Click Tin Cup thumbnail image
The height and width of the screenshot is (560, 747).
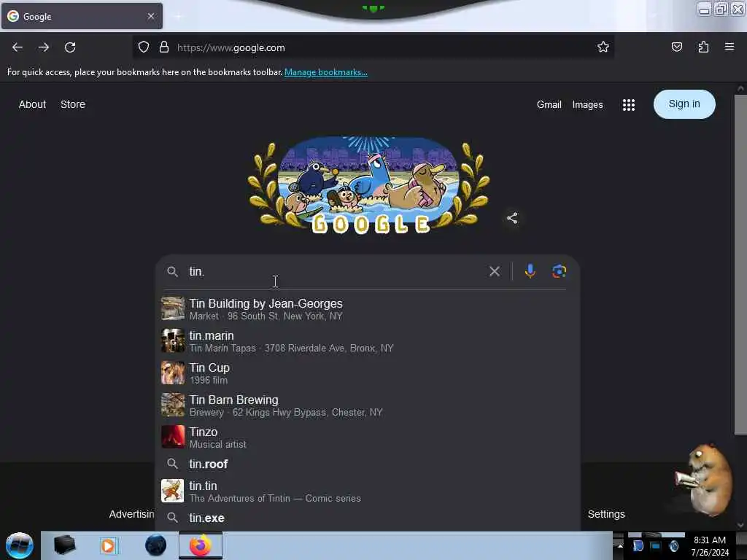pos(172,373)
